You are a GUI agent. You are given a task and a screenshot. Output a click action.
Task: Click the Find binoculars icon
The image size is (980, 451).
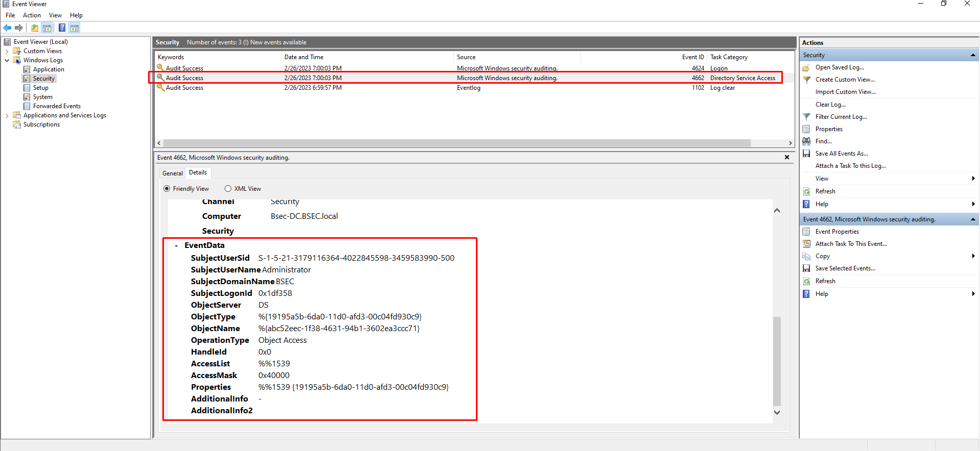click(806, 141)
